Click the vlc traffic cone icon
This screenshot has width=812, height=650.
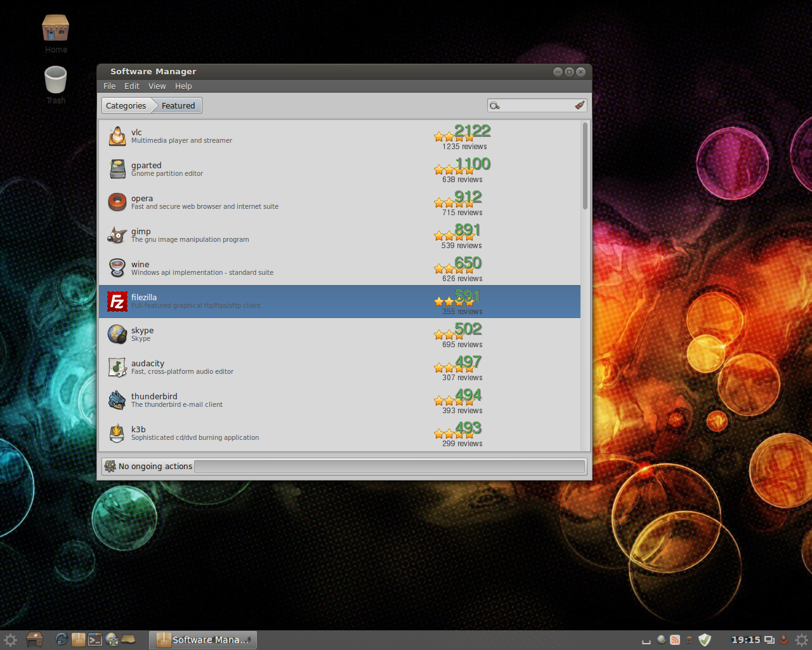coord(117,136)
